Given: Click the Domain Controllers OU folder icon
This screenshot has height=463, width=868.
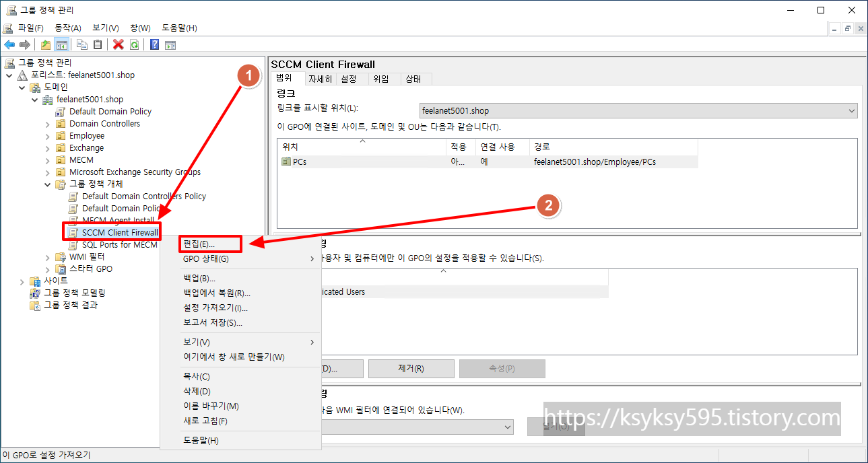Looking at the screenshot, I should click(x=62, y=124).
